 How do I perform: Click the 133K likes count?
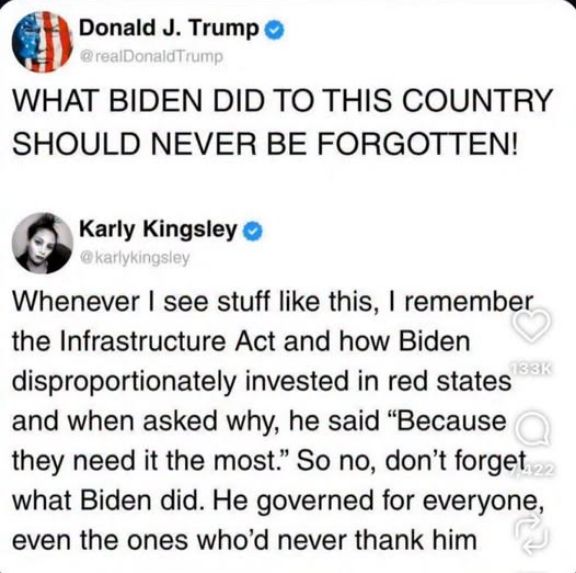[532, 368]
